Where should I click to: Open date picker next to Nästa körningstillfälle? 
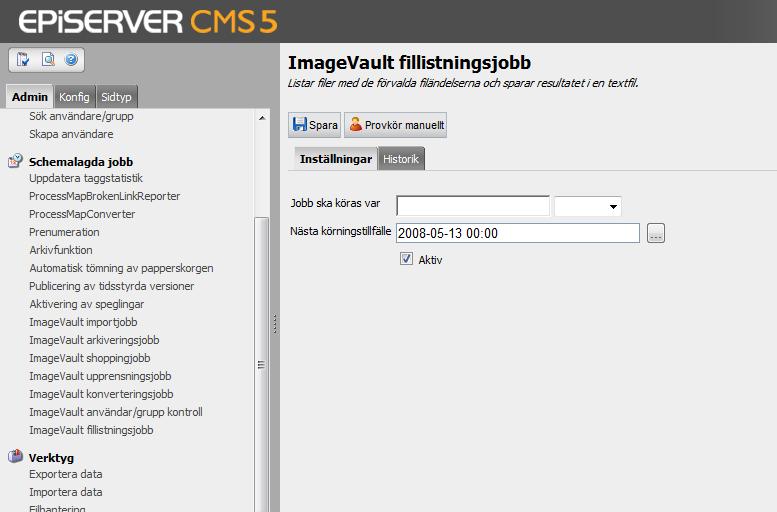coord(656,233)
